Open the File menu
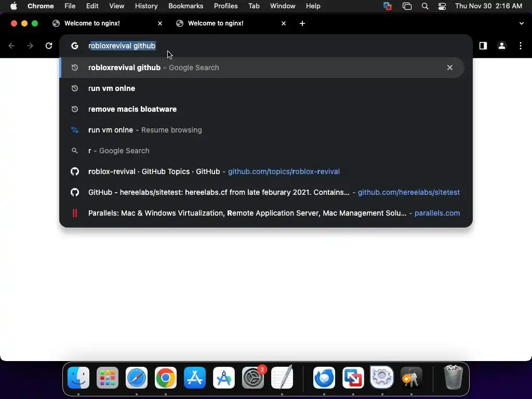This screenshot has width=532, height=399. (70, 6)
